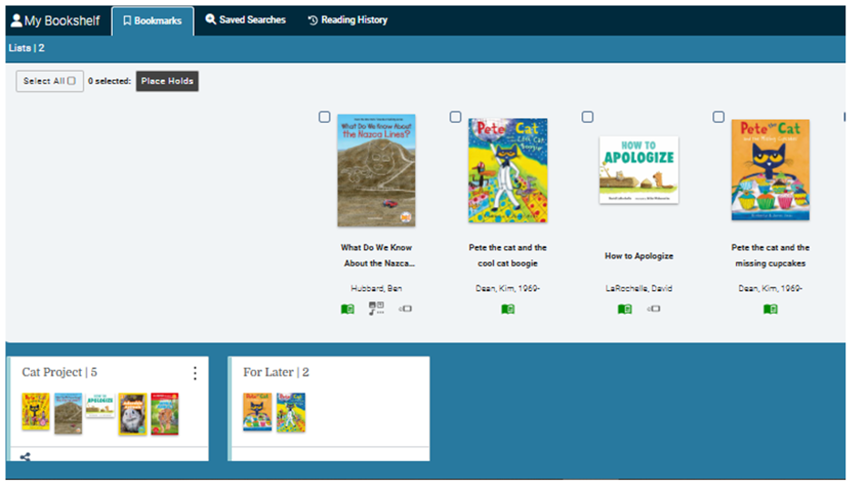Click author Dean, Kim under cool cat boogie
Image resolution: width=868 pixels, height=491 pixels.
508,288
